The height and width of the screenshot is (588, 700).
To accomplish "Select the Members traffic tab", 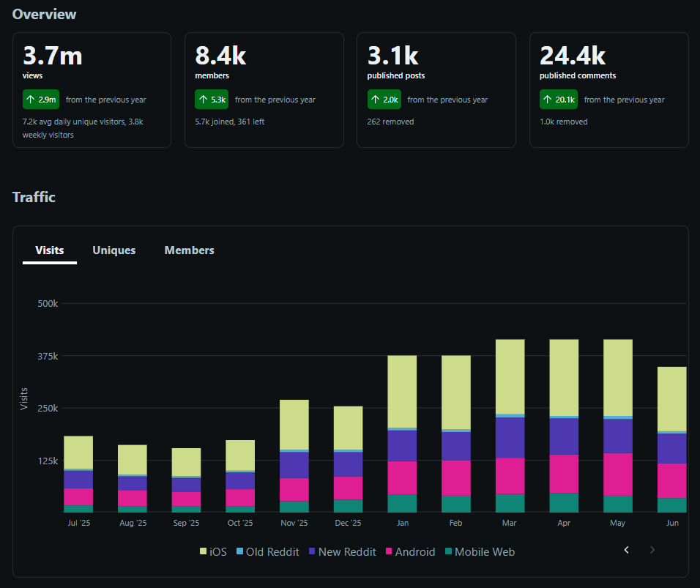I will (190, 250).
